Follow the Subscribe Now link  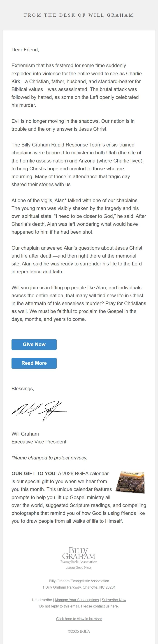pos(114,600)
